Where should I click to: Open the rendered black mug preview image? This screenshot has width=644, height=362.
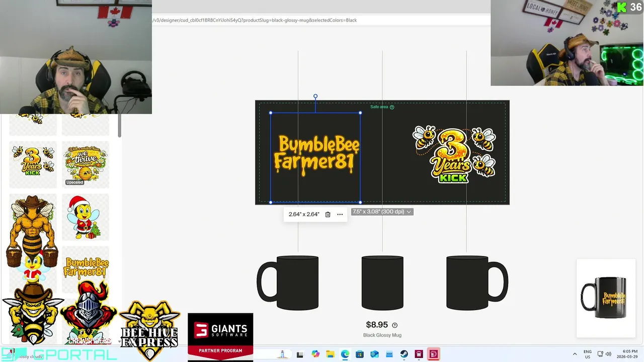606,298
